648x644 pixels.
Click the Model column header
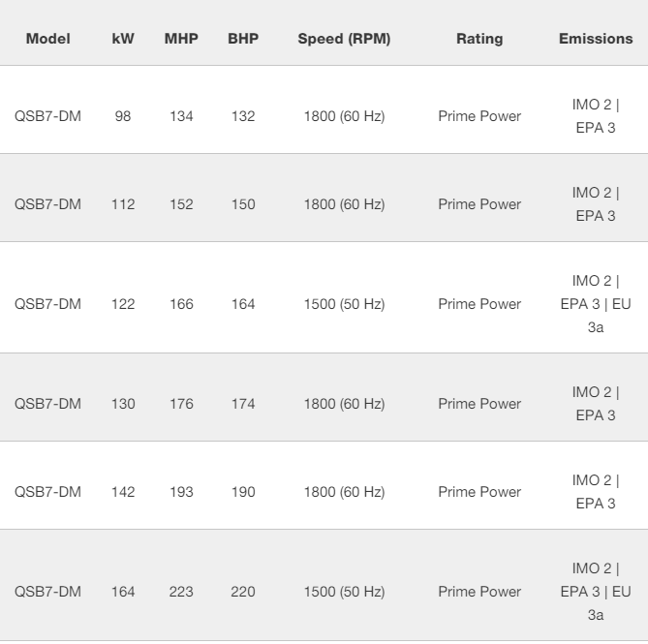pos(47,39)
